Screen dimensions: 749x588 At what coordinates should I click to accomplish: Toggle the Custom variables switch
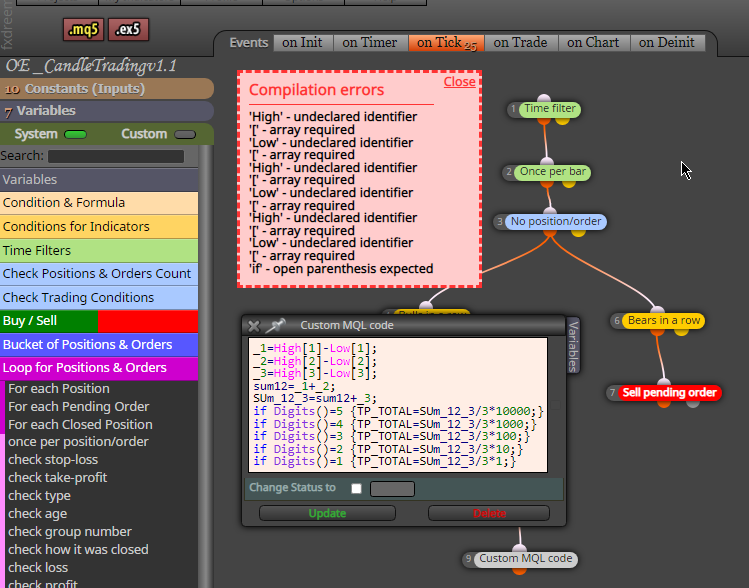tap(185, 135)
